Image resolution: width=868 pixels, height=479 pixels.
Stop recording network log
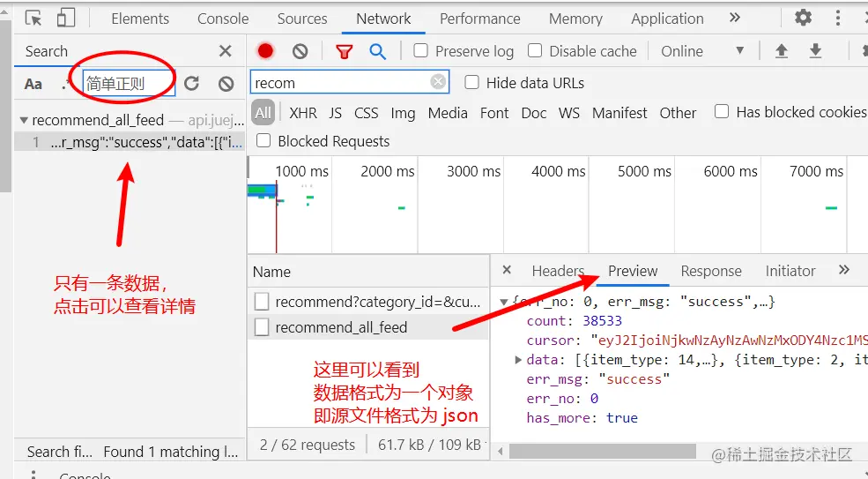266,51
